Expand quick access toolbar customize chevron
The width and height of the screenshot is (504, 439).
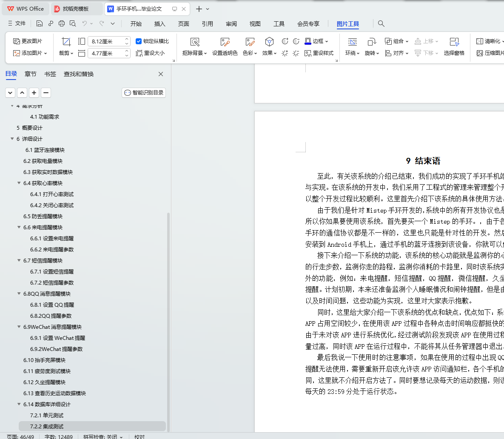coord(113,23)
